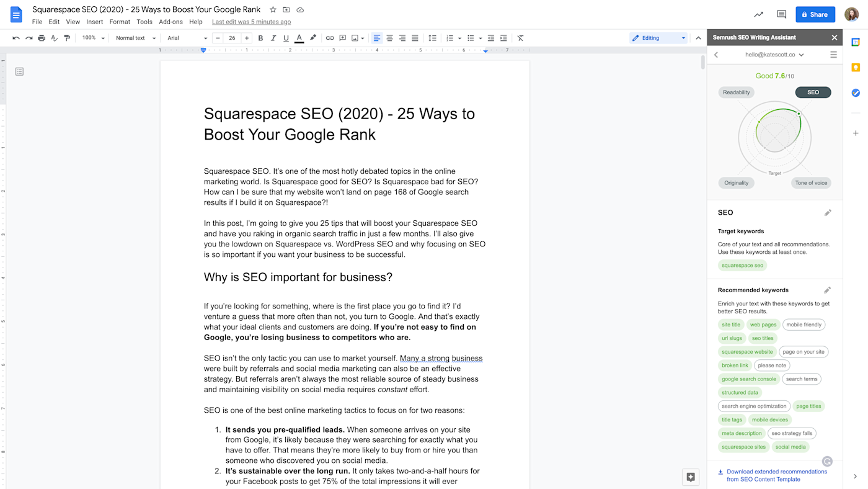The height and width of the screenshot is (489, 868).
Task: Move document with the folder icon
Action: tap(286, 10)
